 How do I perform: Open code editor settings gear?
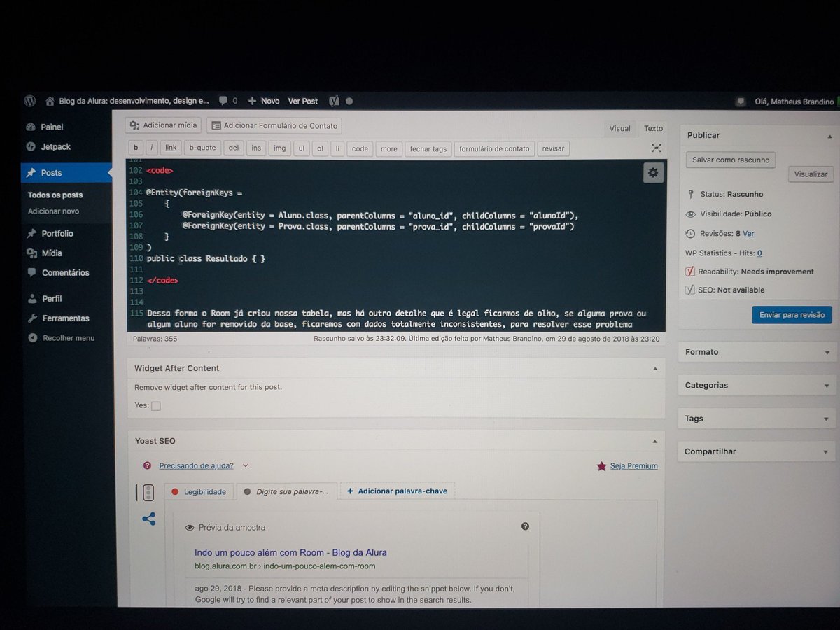coord(653,172)
